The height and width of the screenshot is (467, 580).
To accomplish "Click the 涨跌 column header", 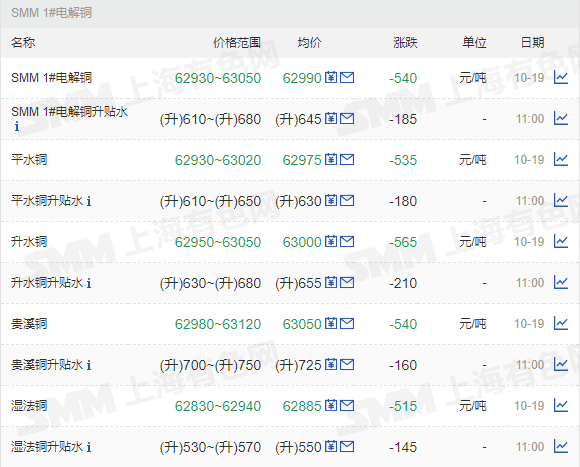I will (x=405, y=43).
